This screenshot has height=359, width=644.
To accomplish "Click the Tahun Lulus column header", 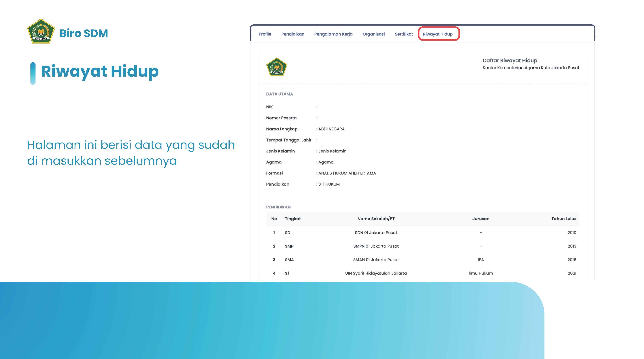I will (564, 219).
